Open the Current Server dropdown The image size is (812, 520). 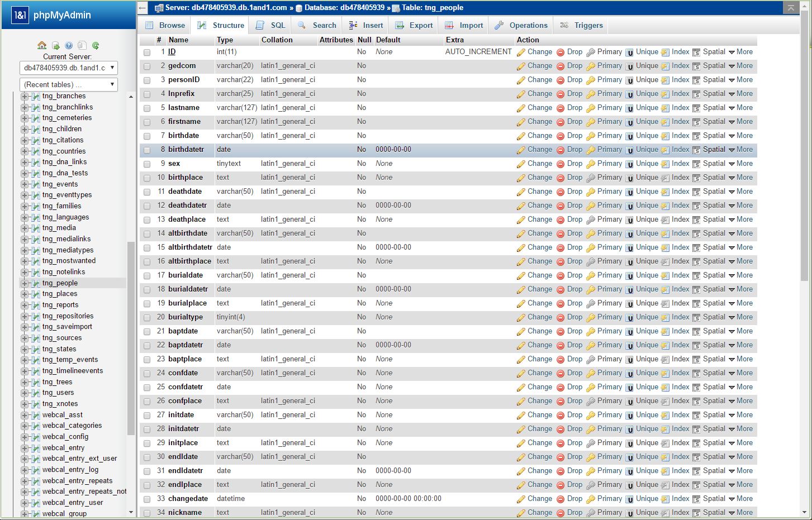tap(69, 68)
